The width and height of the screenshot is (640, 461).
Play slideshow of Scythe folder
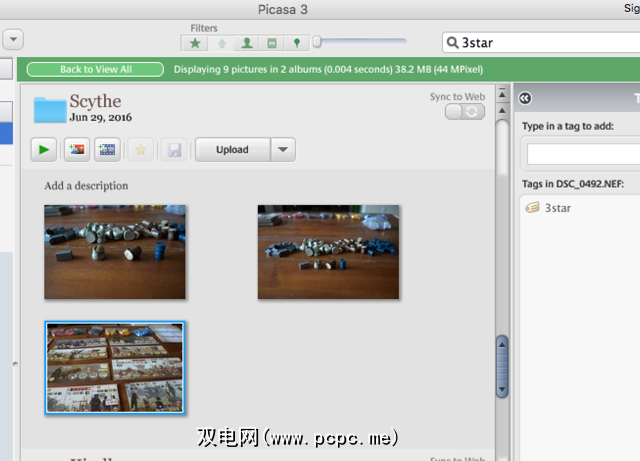point(44,149)
